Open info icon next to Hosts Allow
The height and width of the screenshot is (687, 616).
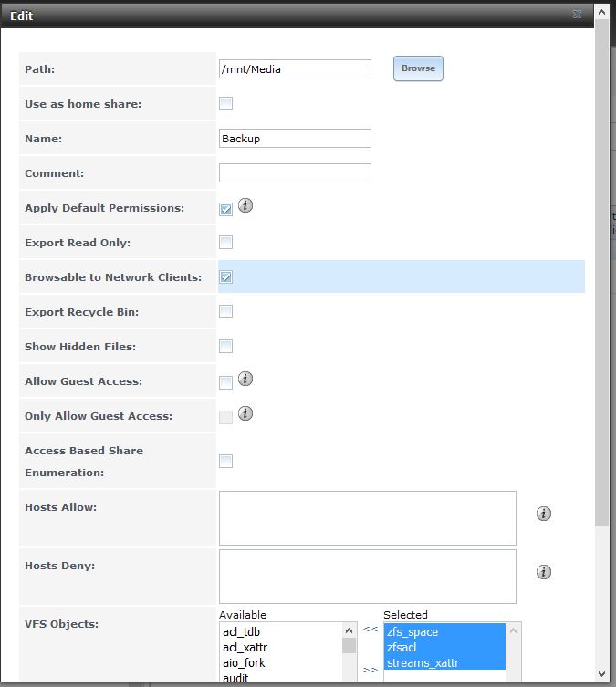(x=544, y=514)
